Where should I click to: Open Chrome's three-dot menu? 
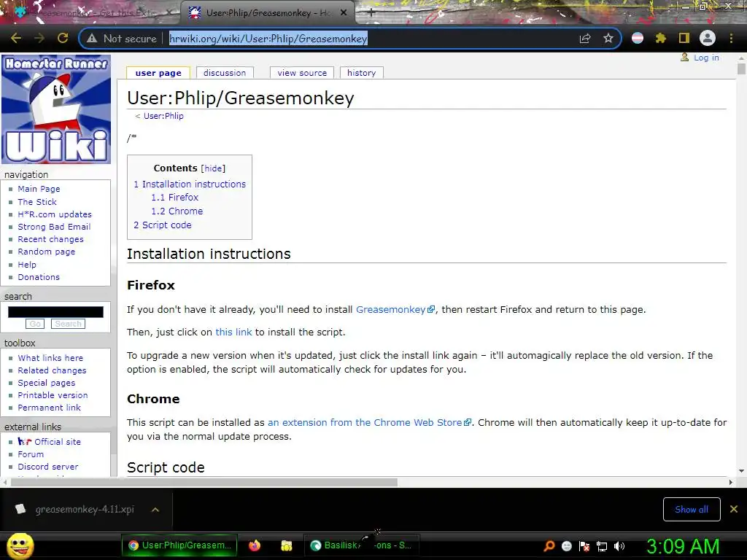(731, 38)
